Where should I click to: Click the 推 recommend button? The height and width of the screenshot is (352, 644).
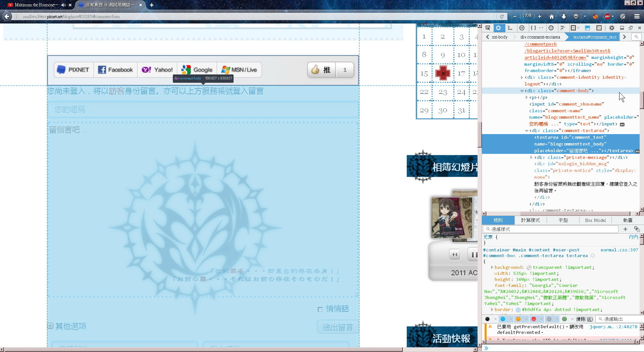321,70
